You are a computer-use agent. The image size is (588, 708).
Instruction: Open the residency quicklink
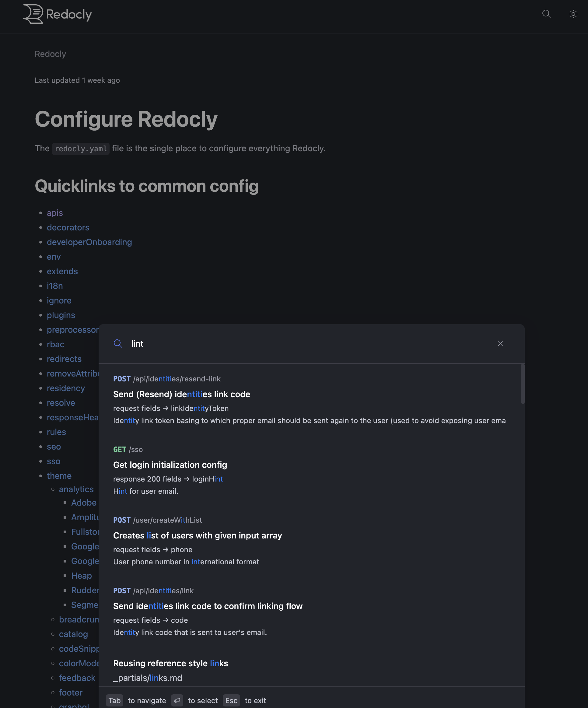(x=66, y=388)
